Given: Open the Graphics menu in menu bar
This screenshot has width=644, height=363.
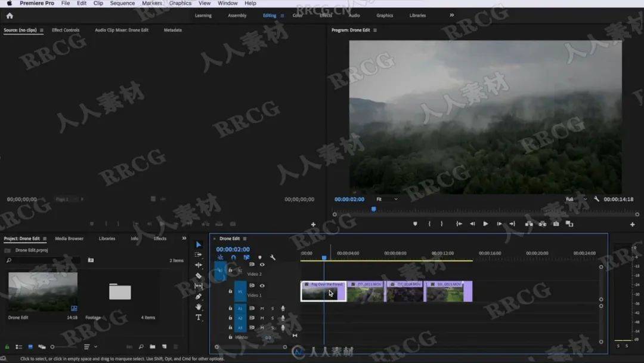Looking at the screenshot, I should [180, 4].
